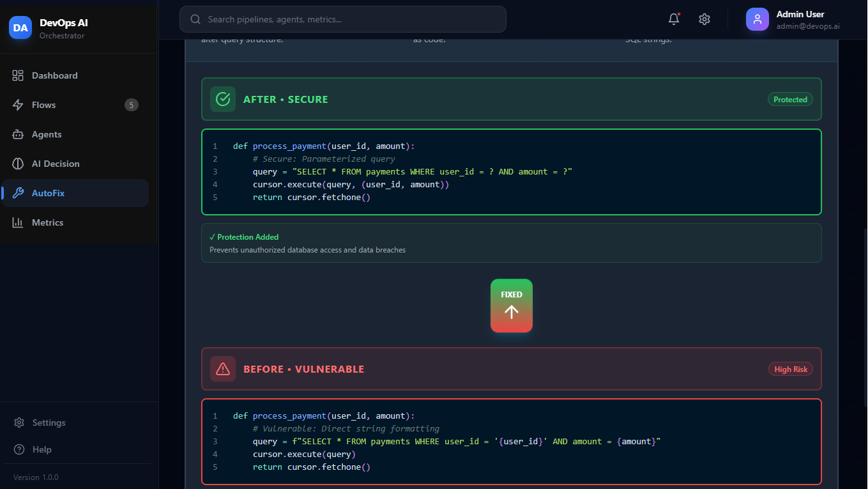Select the AutoFix menu item

click(75, 193)
